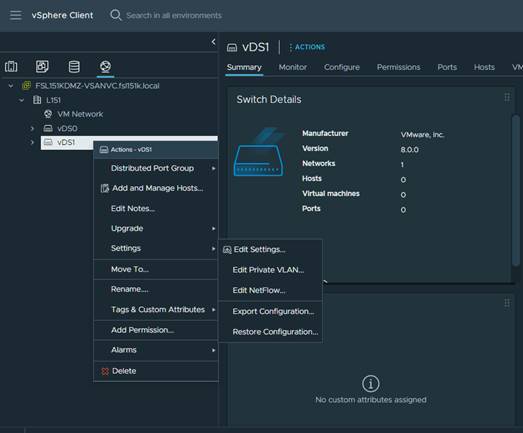The image size is (523, 433).
Task: Collapse the L151 datacenter node
Action: pos(21,100)
